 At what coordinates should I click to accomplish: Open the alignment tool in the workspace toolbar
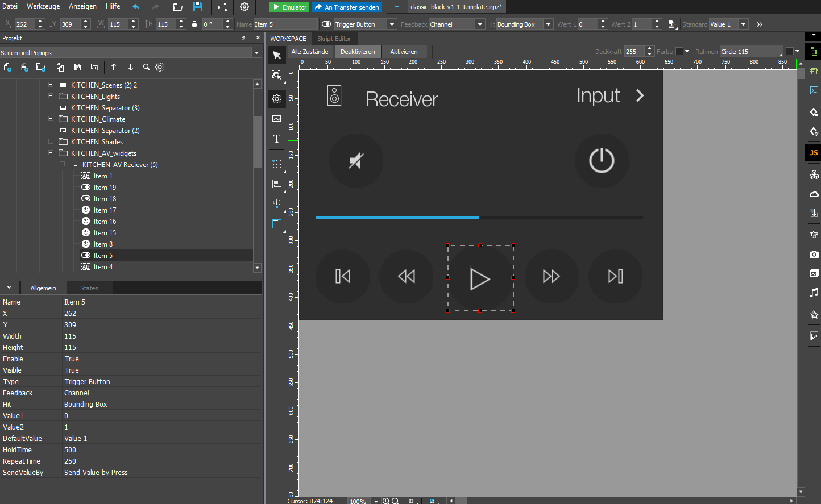click(x=276, y=184)
